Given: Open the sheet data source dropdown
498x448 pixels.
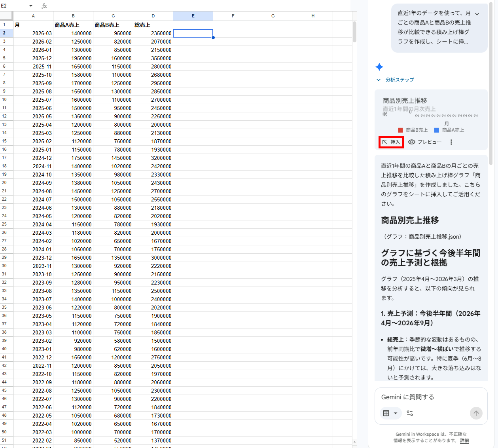Looking at the screenshot, I should (390, 413).
